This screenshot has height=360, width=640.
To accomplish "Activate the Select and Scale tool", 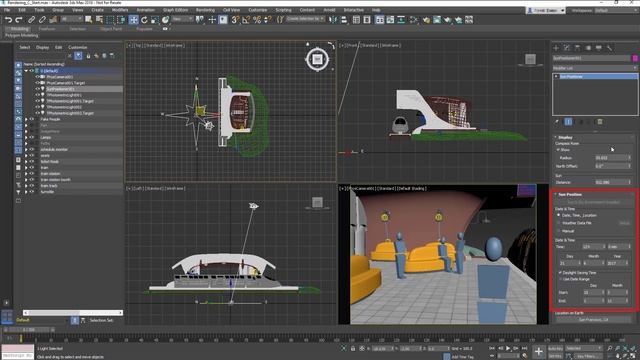I will (x=155, y=20).
